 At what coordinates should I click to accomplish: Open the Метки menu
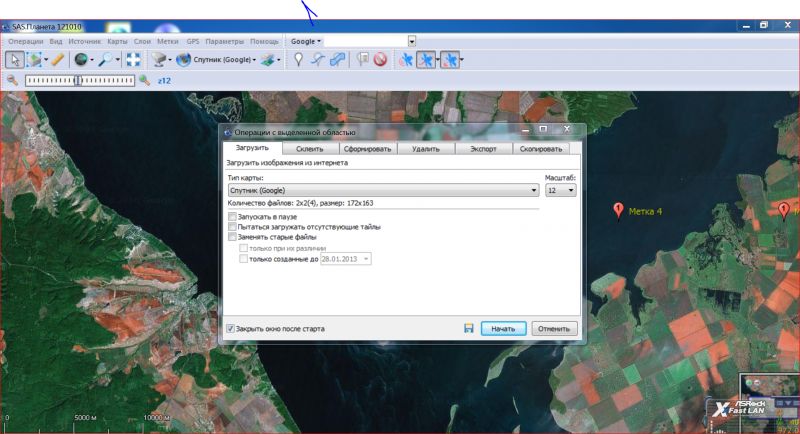168,41
